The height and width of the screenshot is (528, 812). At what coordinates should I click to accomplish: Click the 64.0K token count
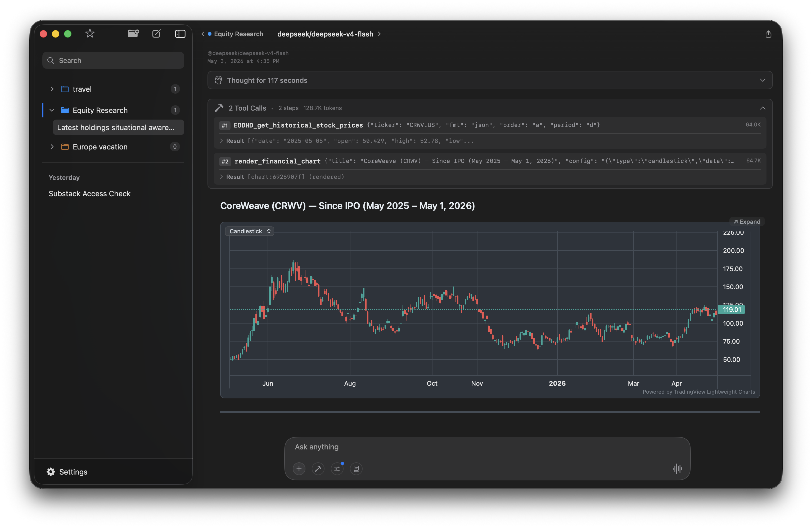(x=753, y=125)
